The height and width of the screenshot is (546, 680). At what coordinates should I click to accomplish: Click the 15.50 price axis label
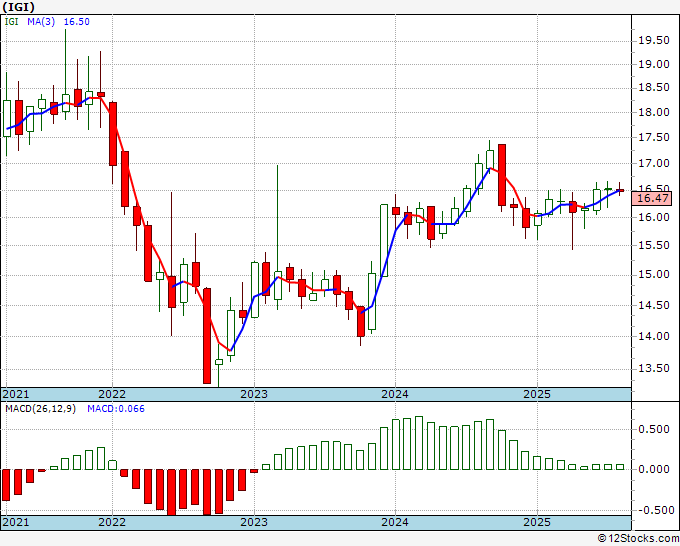tap(654, 245)
